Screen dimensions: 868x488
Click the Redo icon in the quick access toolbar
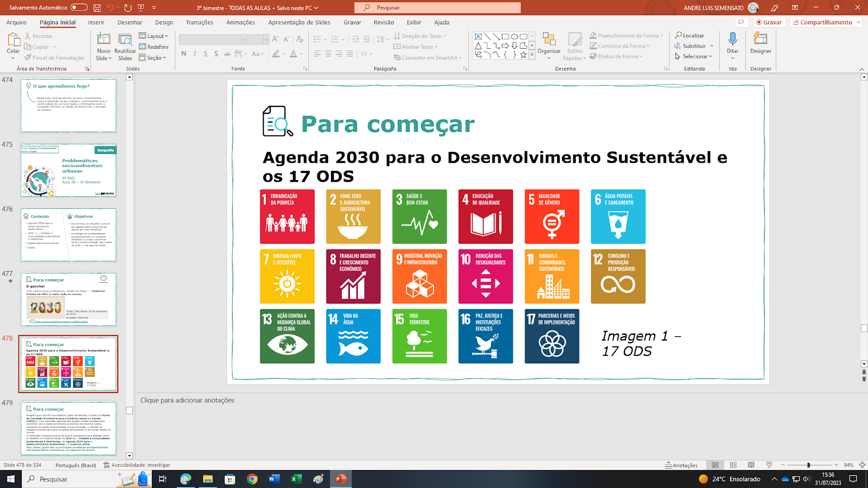127,8
